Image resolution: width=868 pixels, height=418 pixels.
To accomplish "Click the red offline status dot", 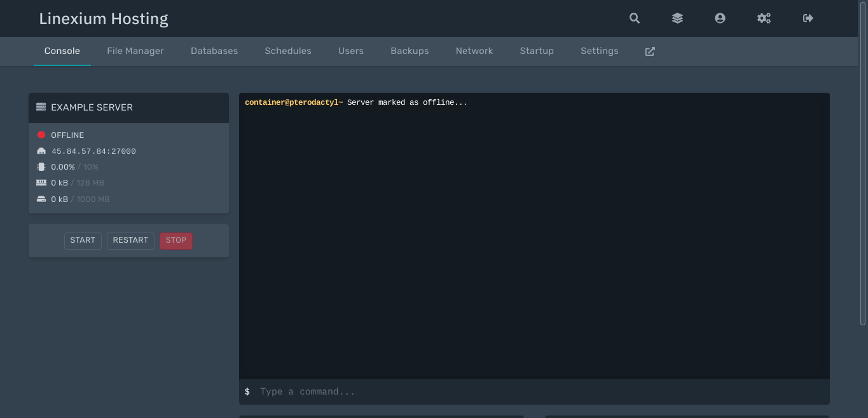I will point(41,135).
